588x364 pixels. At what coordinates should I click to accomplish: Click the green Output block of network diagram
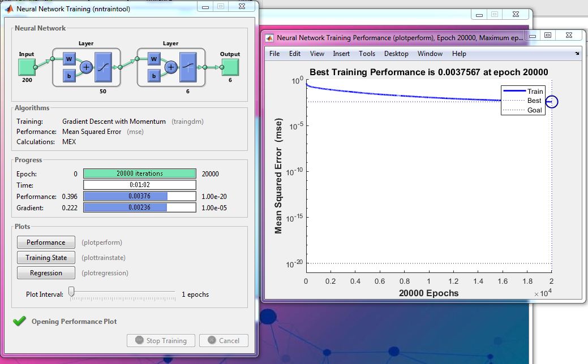point(230,67)
